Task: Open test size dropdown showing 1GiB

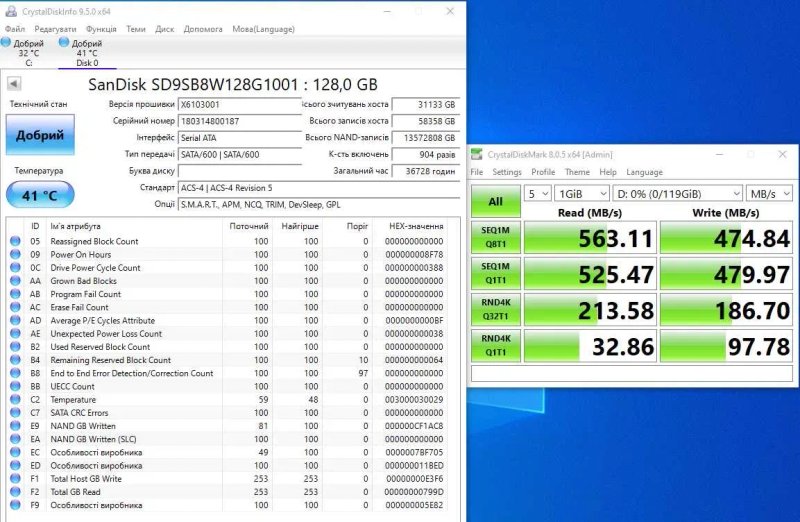Action: click(582, 193)
